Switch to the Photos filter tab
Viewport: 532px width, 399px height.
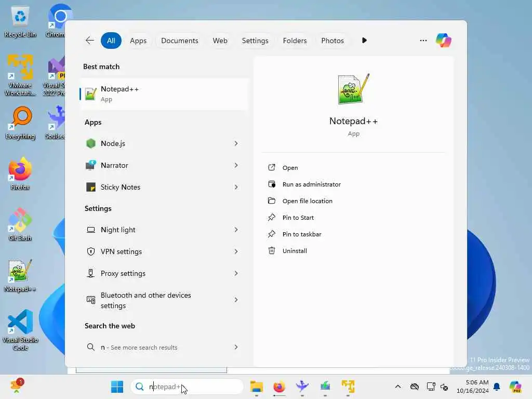point(332,41)
